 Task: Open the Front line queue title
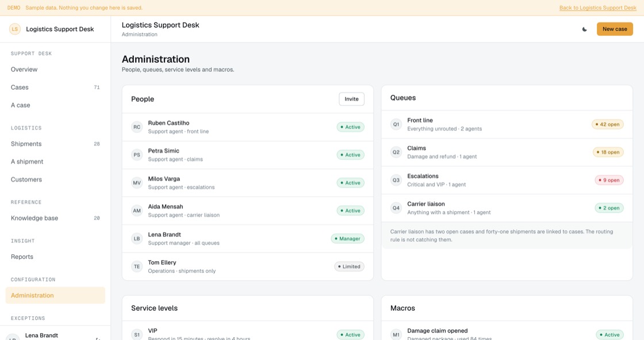[x=420, y=120]
